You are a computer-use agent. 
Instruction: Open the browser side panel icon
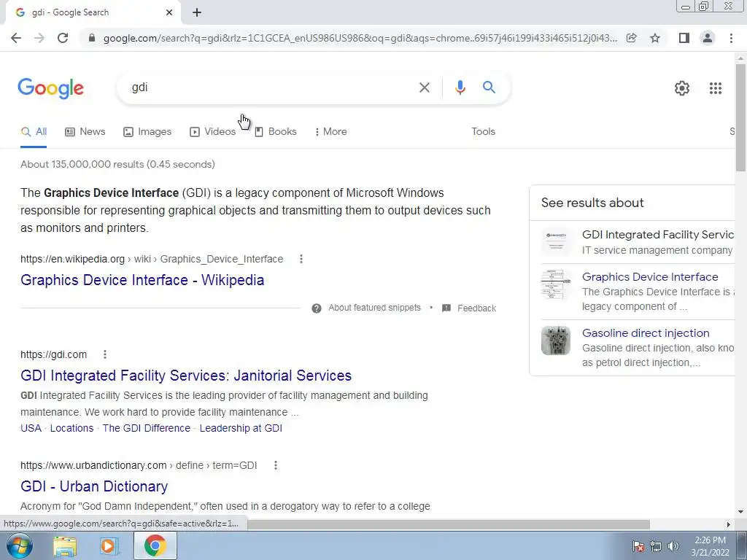[684, 38]
